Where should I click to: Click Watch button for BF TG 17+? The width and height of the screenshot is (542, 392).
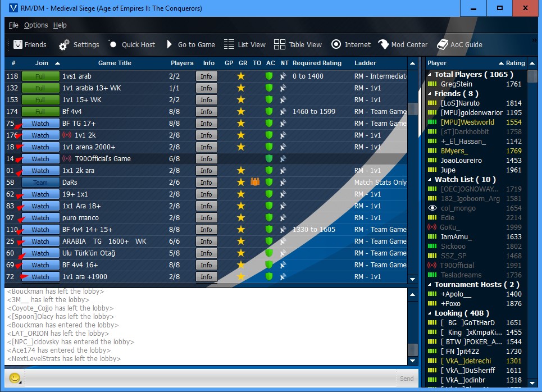40,124
